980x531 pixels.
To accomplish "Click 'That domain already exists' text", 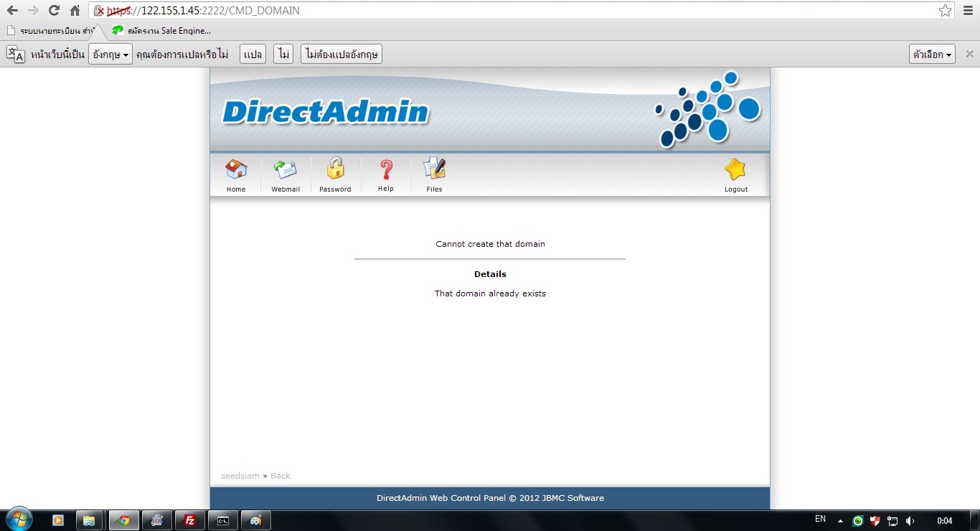I will pos(490,293).
